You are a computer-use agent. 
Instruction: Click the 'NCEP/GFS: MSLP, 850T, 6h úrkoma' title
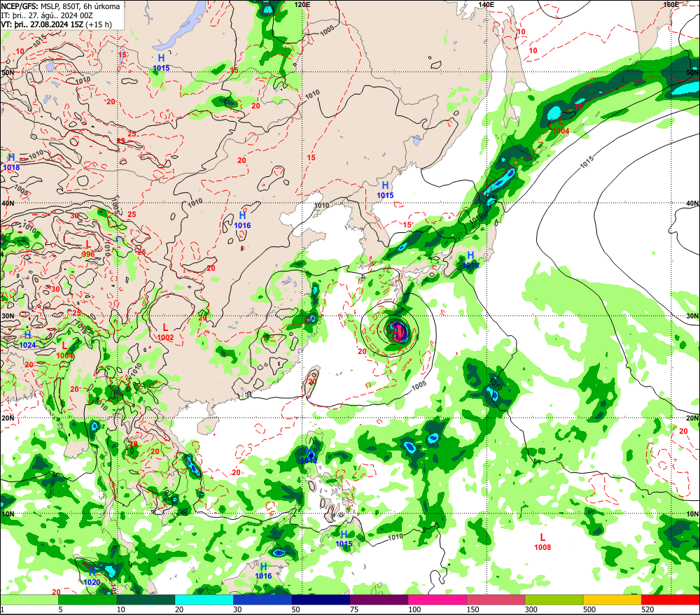click(61, 6)
